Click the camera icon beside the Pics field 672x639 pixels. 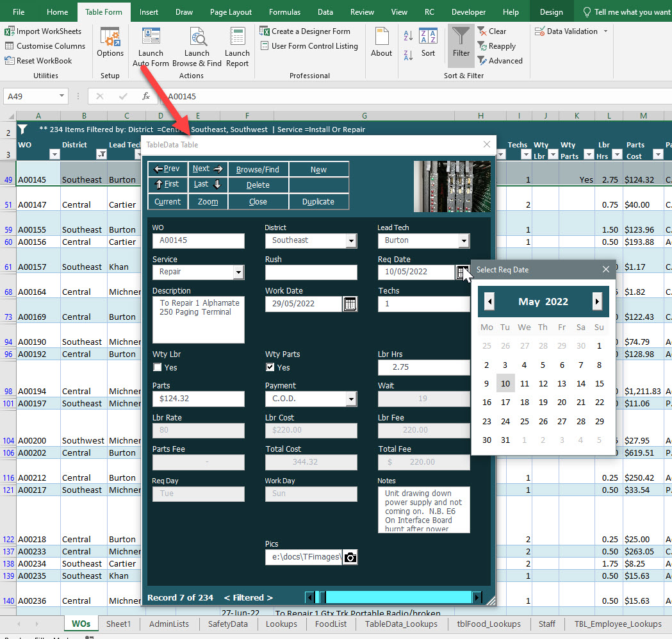(x=350, y=557)
